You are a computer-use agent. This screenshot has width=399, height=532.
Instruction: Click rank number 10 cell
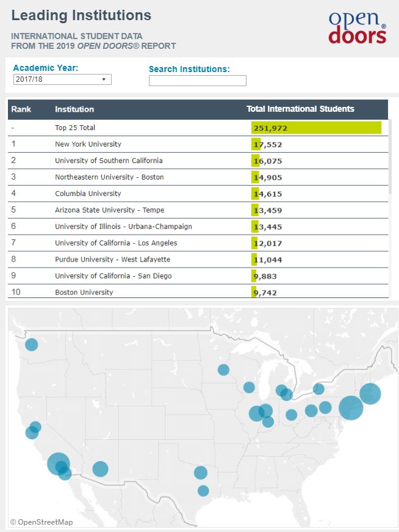tap(16, 292)
